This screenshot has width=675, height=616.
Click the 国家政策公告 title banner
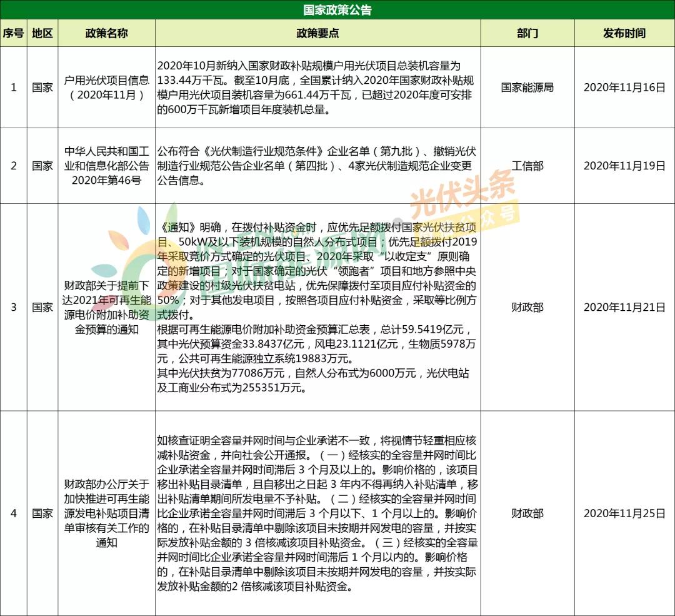tap(337, 9)
